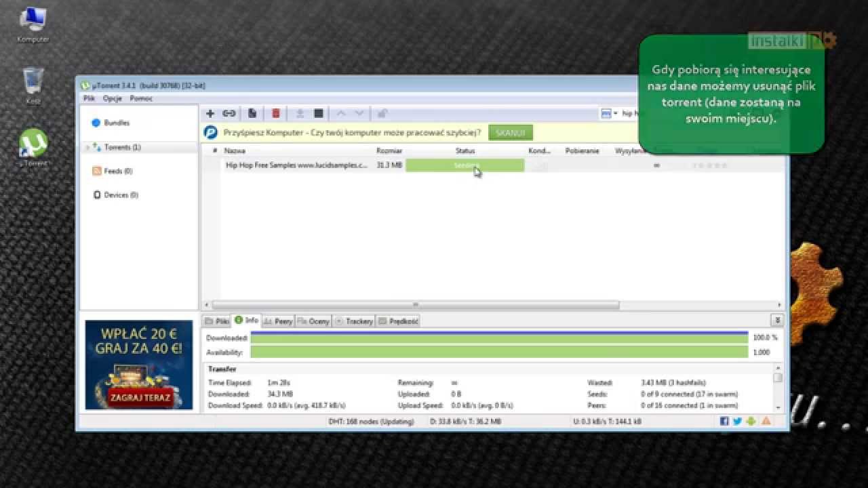Image resolution: width=868 pixels, height=488 pixels.
Task: Move torrent down in queue
Action: coord(359,113)
